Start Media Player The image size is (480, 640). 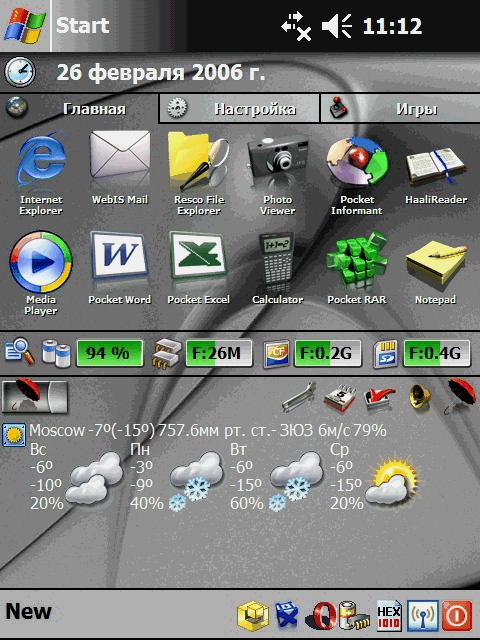41,273
